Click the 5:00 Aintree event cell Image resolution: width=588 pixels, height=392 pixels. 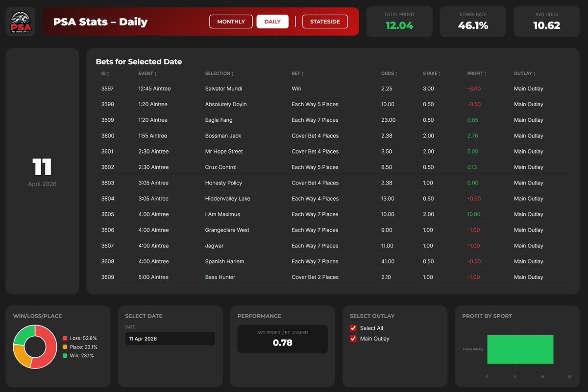pos(153,277)
